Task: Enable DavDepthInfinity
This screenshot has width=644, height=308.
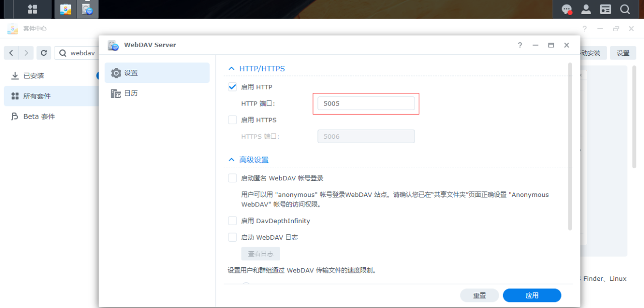Action: point(232,221)
